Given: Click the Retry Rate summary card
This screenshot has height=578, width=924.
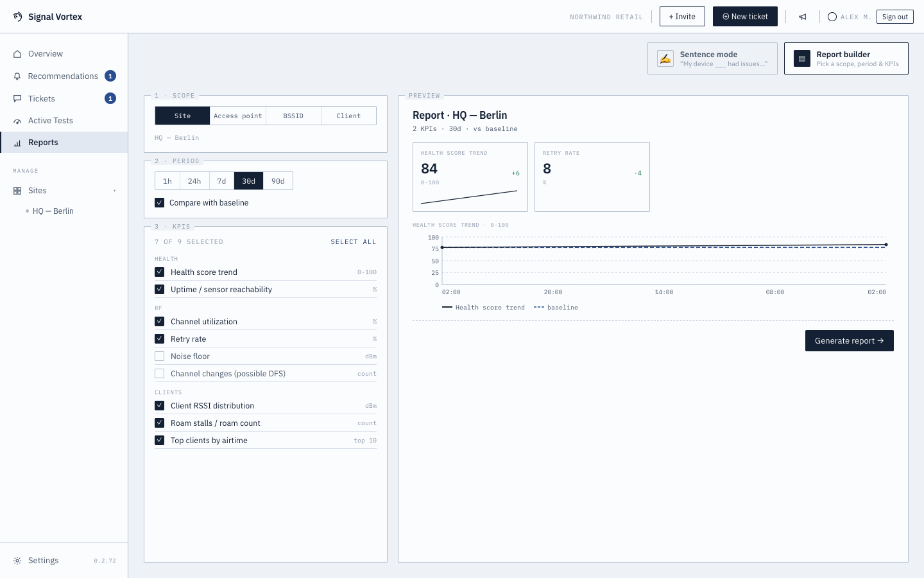Looking at the screenshot, I should [592, 177].
